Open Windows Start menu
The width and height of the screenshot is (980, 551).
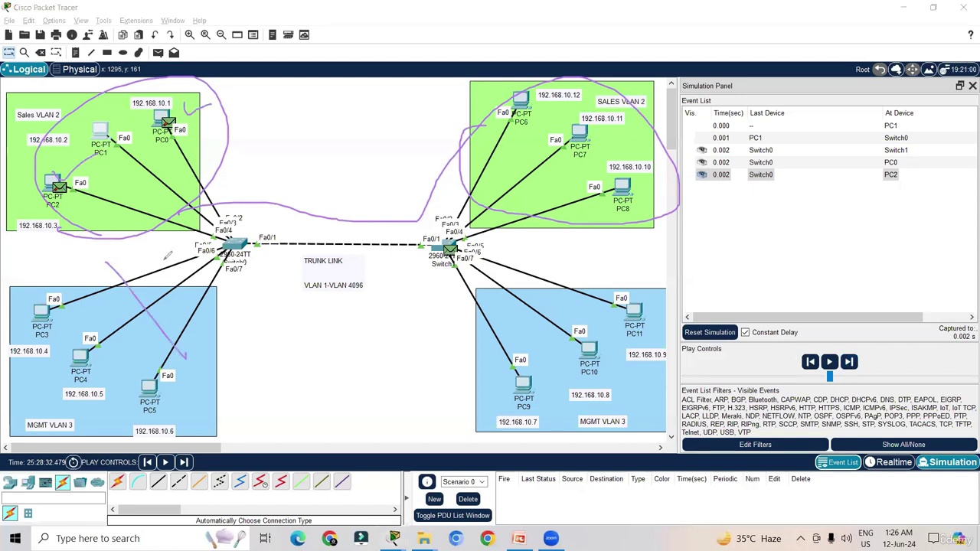pyautogui.click(x=15, y=538)
